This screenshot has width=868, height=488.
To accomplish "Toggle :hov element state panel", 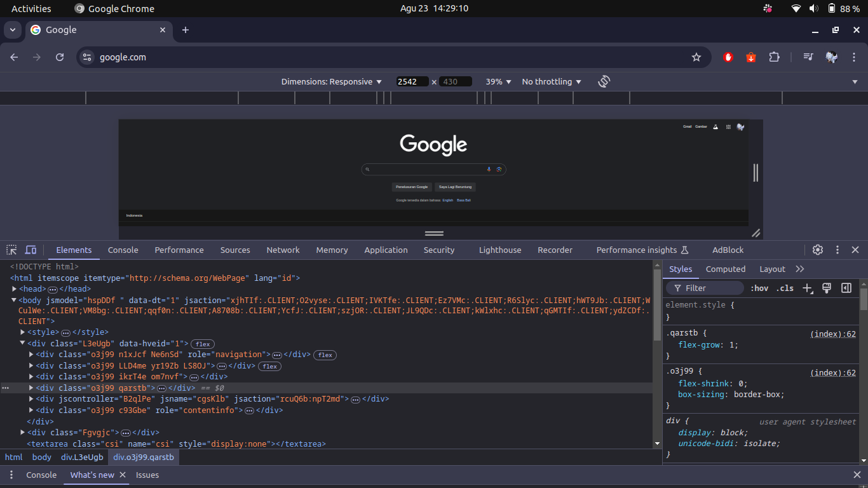I will pos(759,288).
